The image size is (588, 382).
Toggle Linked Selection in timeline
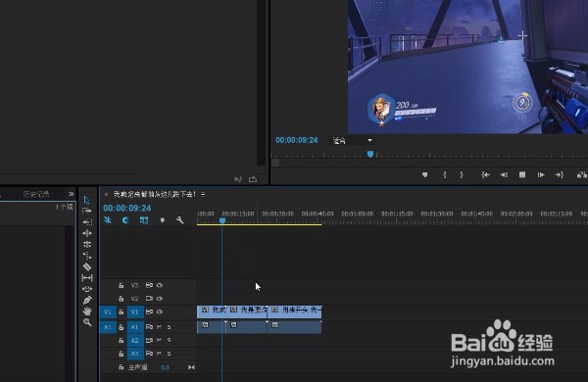pyautogui.click(x=144, y=220)
